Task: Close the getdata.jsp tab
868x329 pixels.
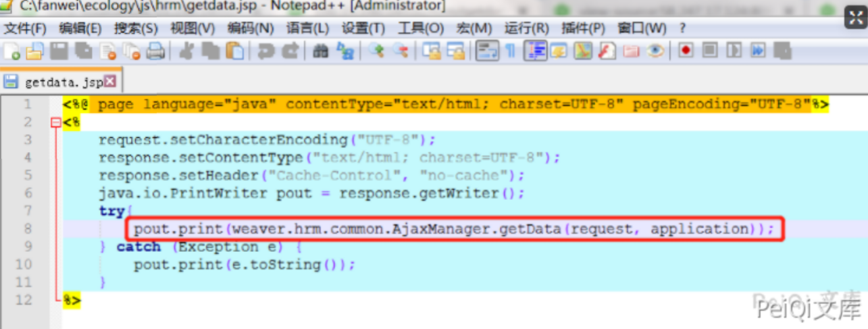Action: (109, 82)
